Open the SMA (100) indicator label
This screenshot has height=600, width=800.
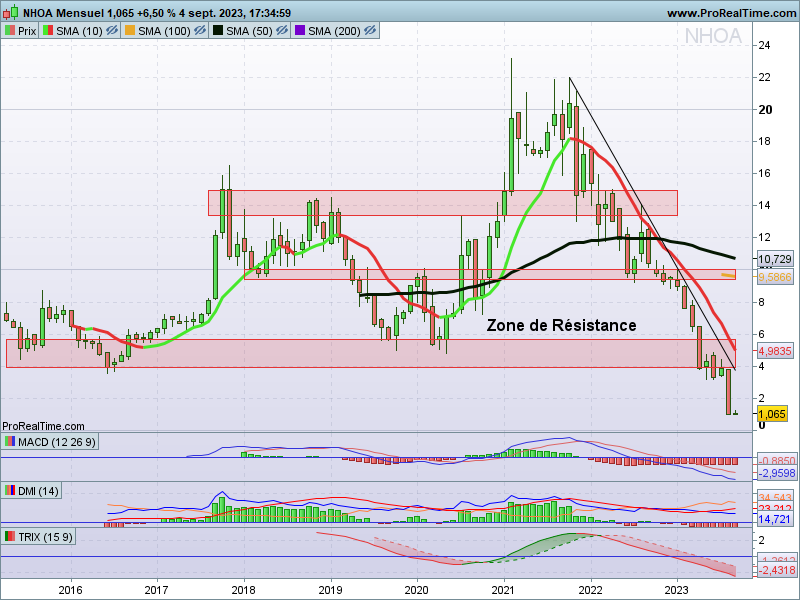click(x=164, y=31)
